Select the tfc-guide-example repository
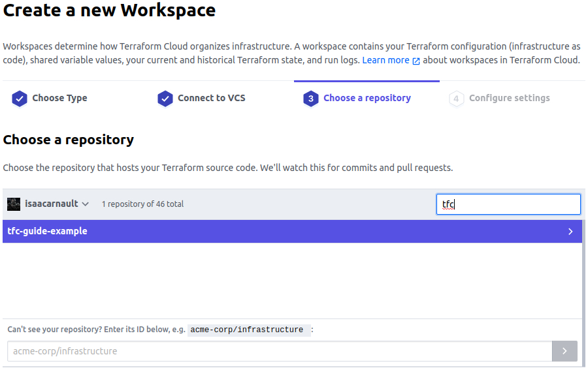Screen dimensions: 588x372 click(x=292, y=232)
